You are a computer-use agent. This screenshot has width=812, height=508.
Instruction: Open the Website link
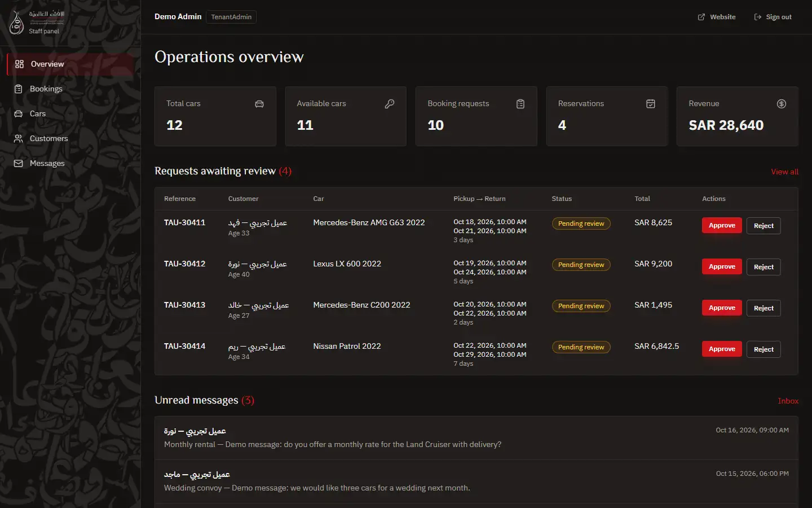coord(717,17)
